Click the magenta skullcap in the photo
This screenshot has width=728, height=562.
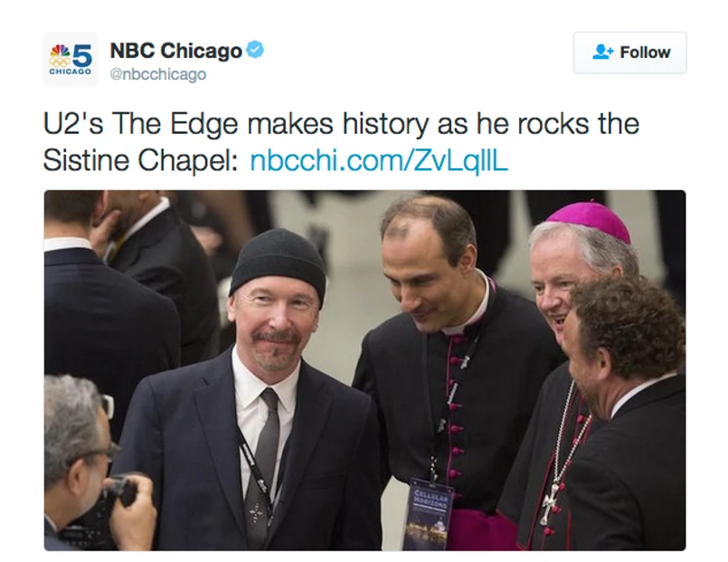click(591, 221)
